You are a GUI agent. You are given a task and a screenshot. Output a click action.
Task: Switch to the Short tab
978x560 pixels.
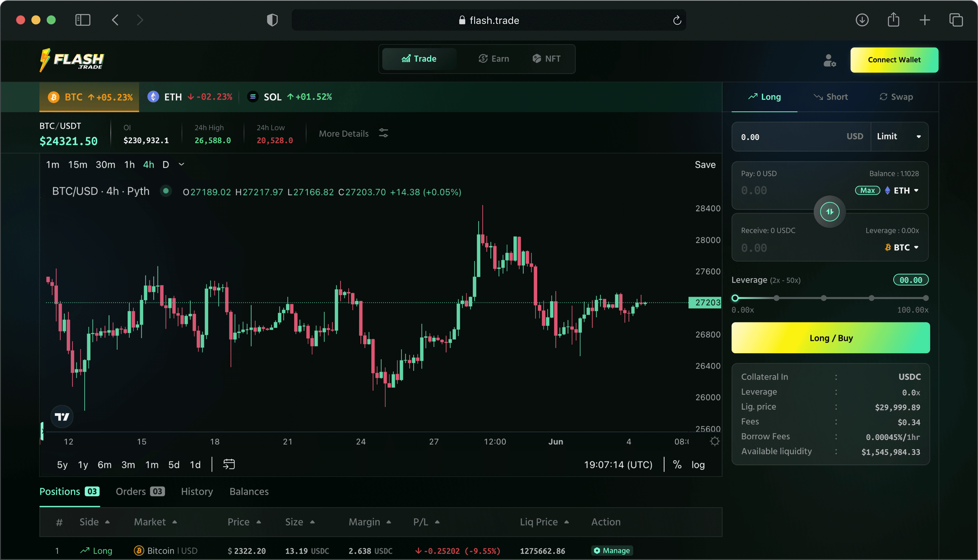[831, 97]
